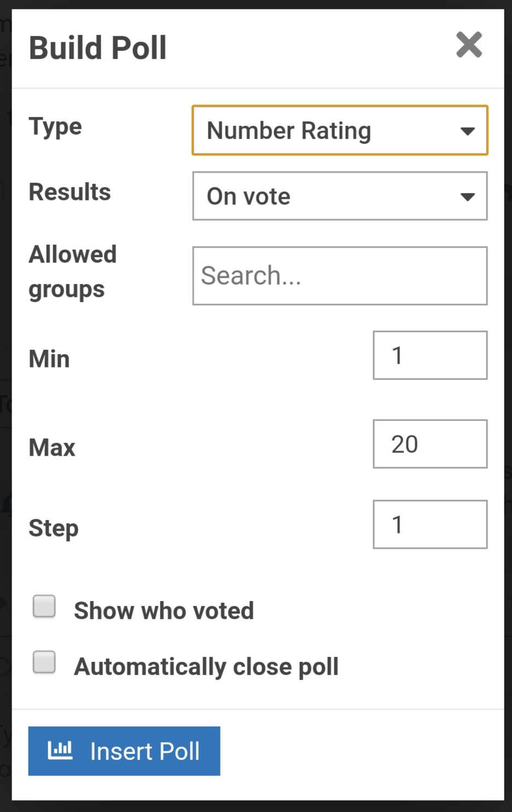Click the arrow on the Type dropdown

(467, 131)
